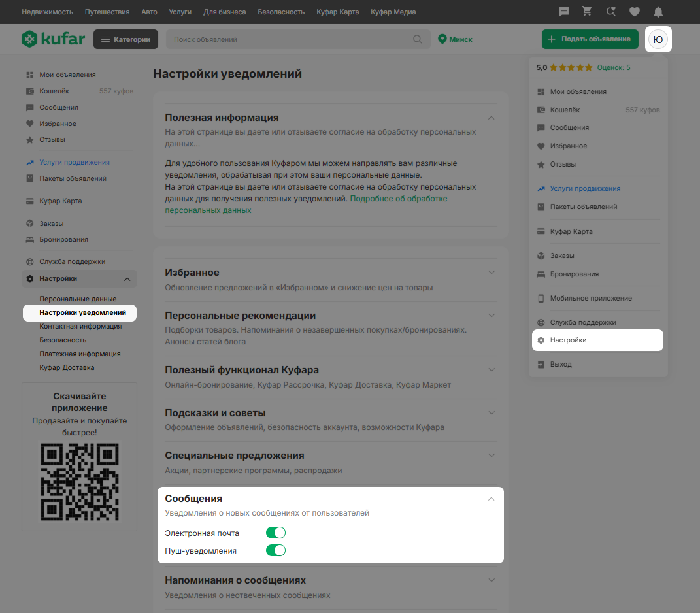The image size is (700, 613).
Task: Click the Настройки gear icon in left sidebar
Action: pos(30,278)
